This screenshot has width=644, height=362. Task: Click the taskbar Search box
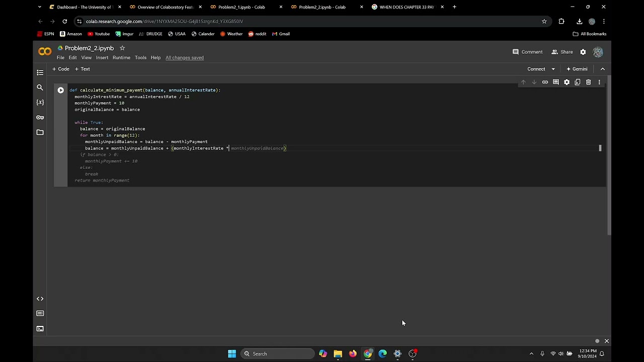tap(278, 353)
